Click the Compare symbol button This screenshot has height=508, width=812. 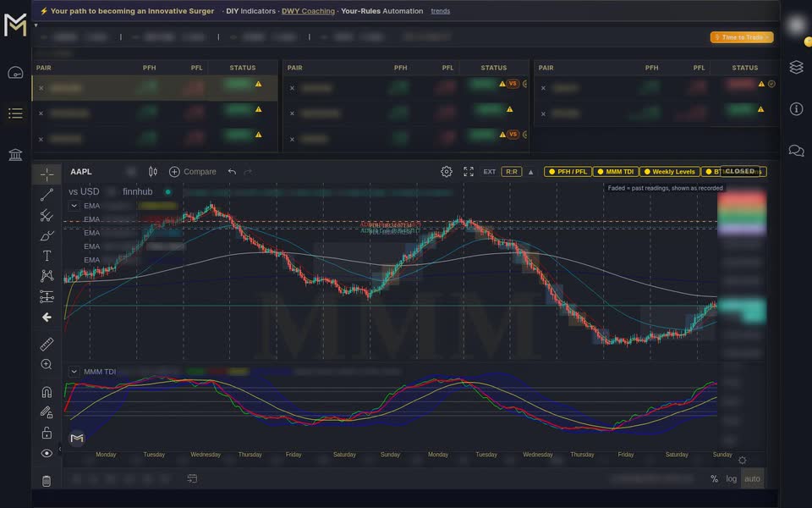[x=193, y=172]
